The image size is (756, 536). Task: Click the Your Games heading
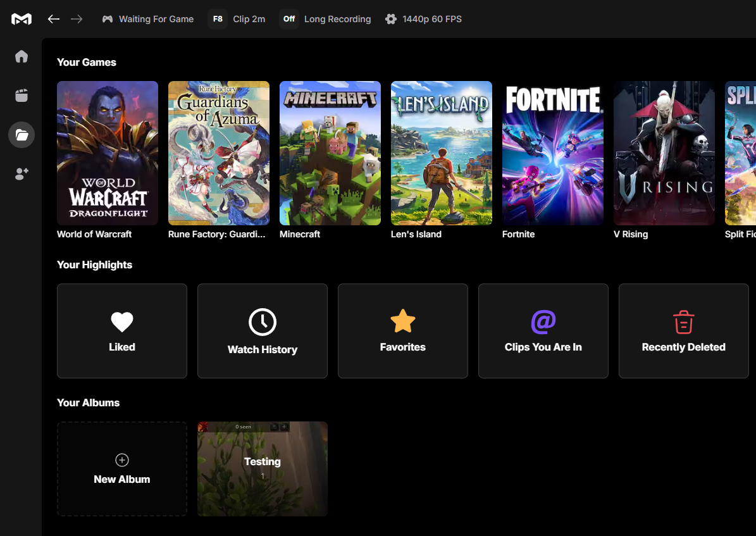click(x=86, y=62)
